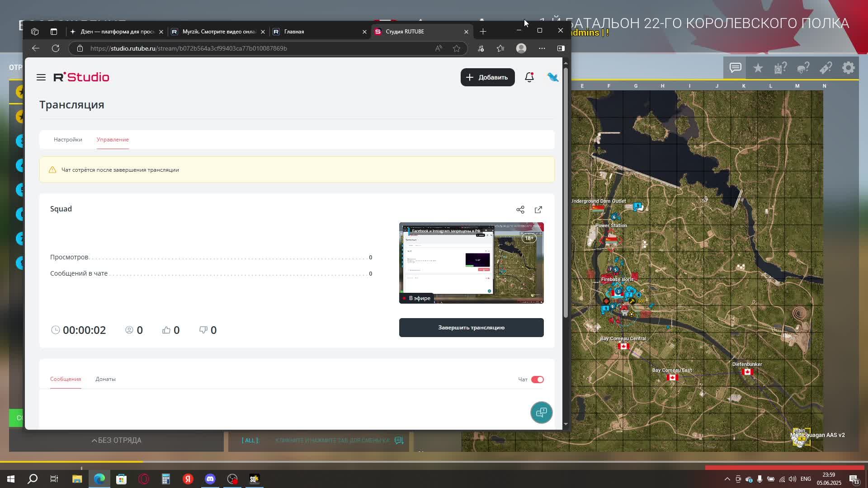Open the hamburger menu in RStudio header

41,77
